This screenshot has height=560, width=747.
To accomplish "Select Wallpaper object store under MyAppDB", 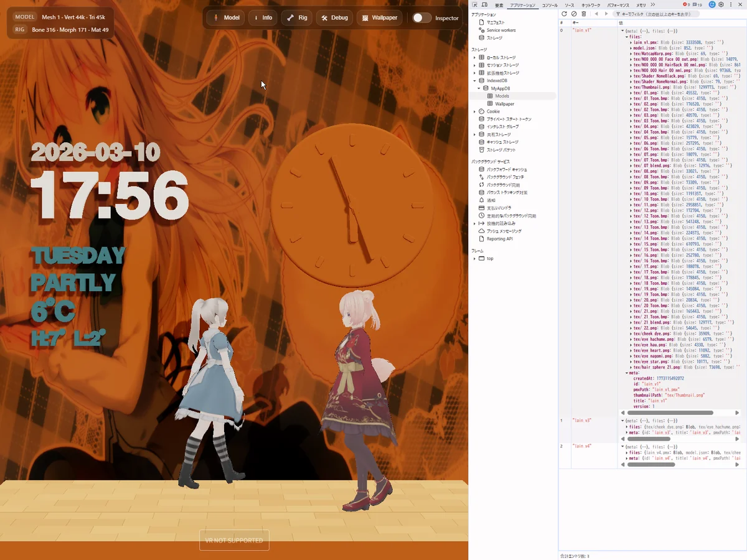I will (x=504, y=104).
